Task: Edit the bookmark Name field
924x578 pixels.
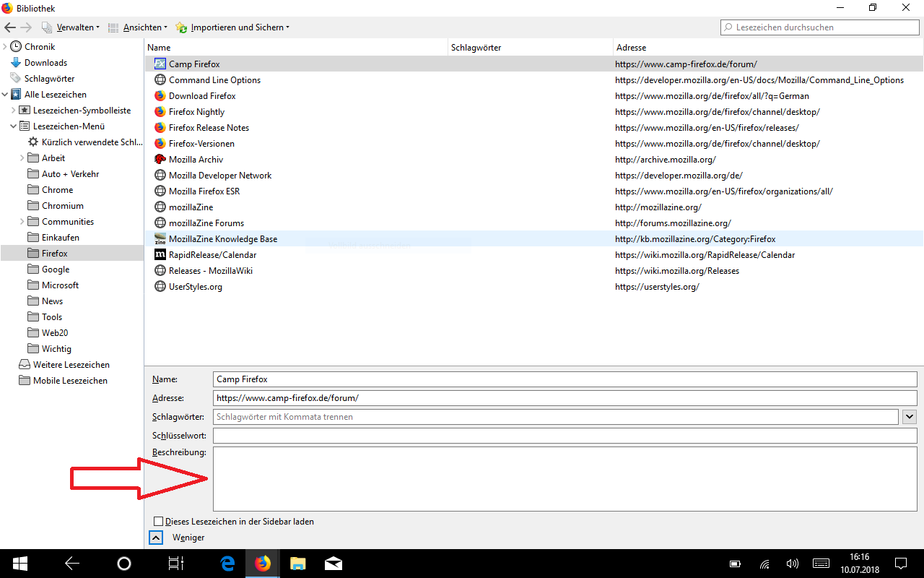Action: pyautogui.click(x=565, y=379)
